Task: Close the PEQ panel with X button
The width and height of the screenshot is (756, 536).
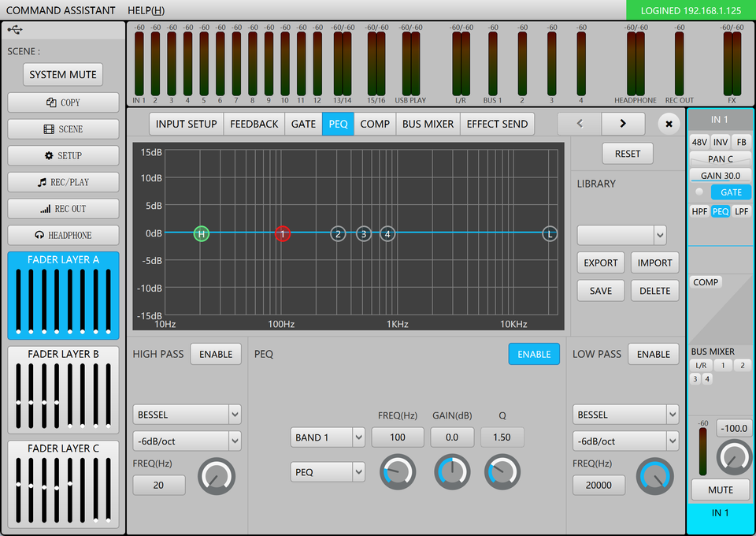Action: pyautogui.click(x=669, y=124)
